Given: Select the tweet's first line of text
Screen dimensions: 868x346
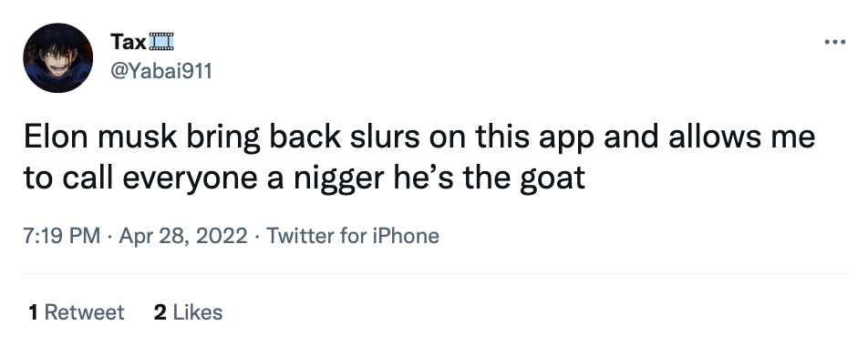Looking at the screenshot, I should coord(419,138).
